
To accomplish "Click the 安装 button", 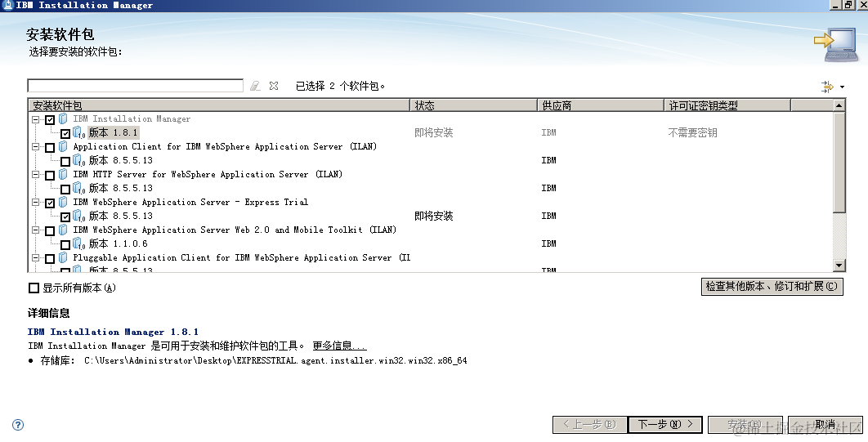I will click(745, 424).
